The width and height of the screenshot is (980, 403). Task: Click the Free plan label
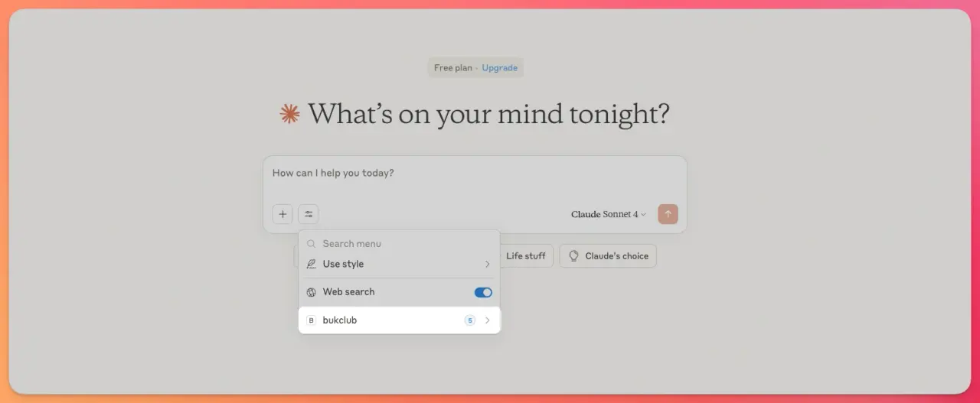(x=453, y=68)
